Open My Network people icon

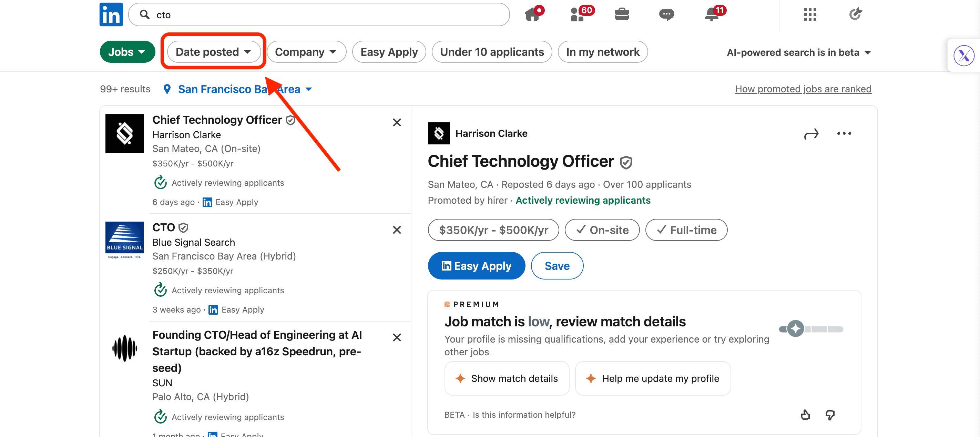(x=578, y=14)
